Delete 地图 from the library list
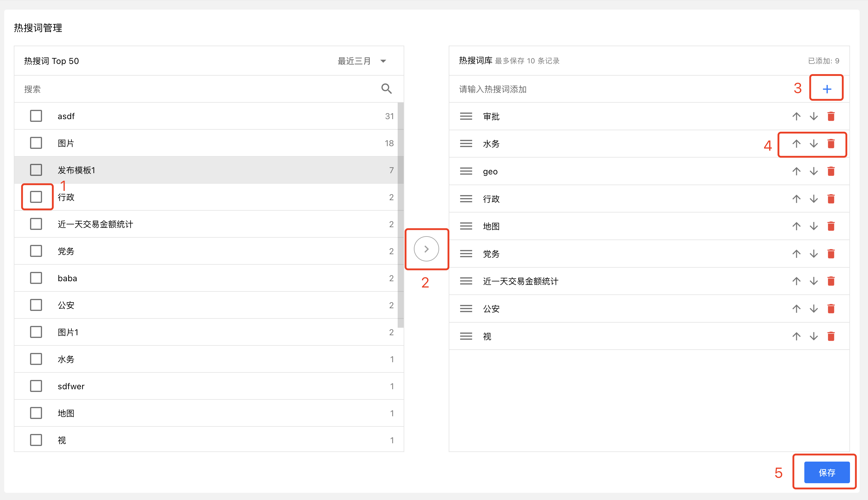 coord(831,226)
